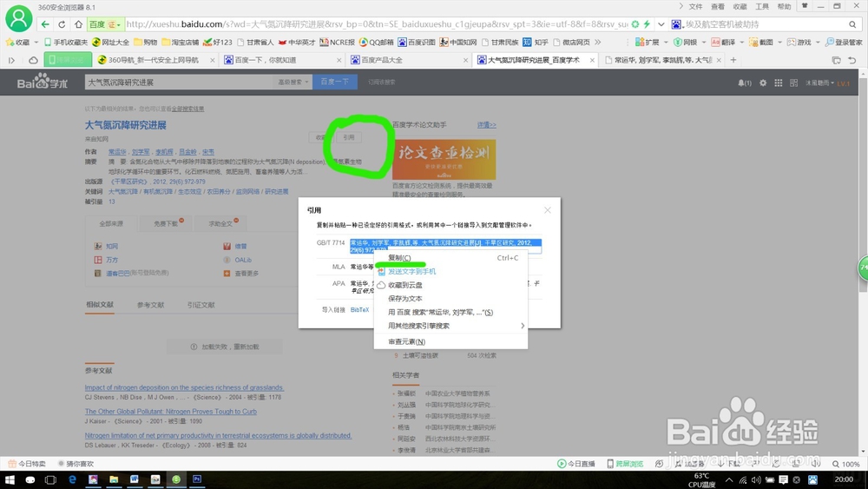Image resolution: width=868 pixels, height=489 pixels.
Task: Open the 翻译 translate tool
Action: click(x=724, y=42)
